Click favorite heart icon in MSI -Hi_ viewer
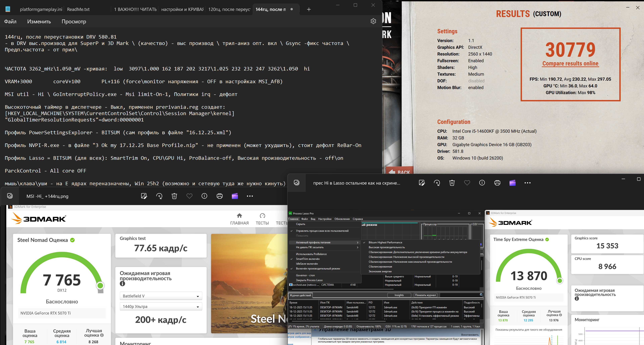 click(189, 196)
